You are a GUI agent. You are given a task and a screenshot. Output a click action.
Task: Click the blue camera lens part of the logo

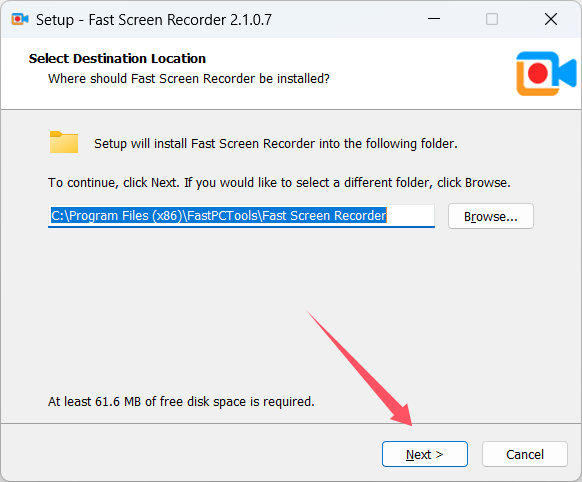tap(565, 73)
